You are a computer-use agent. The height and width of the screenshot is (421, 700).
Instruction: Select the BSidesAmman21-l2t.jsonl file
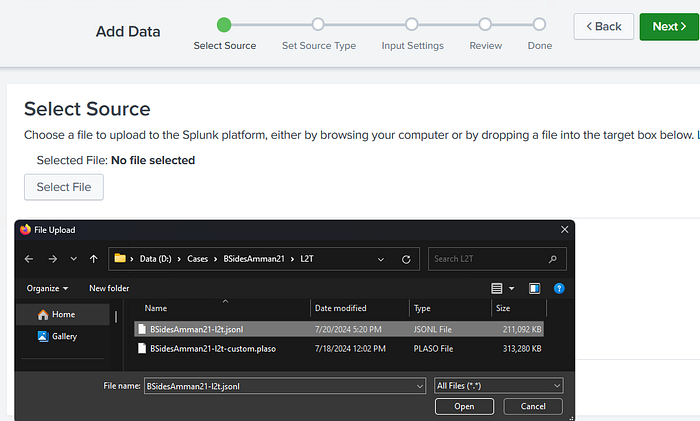coord(339,329)
